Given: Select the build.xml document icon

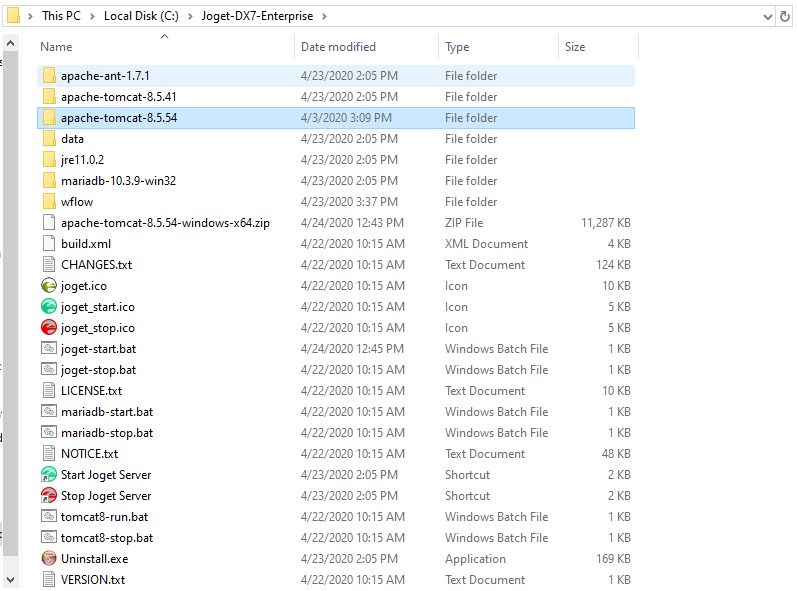Looking at the screenshot, I should pos(49,244).
